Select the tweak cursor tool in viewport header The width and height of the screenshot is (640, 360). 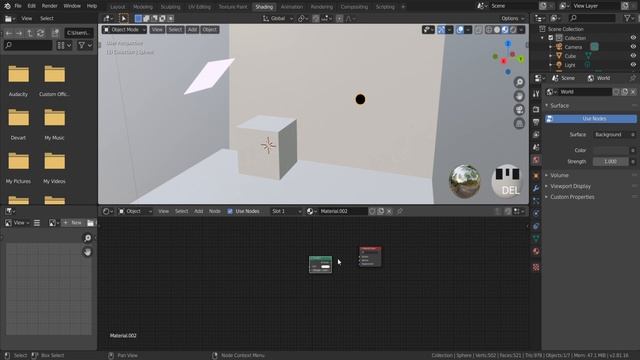click(123, 18)
